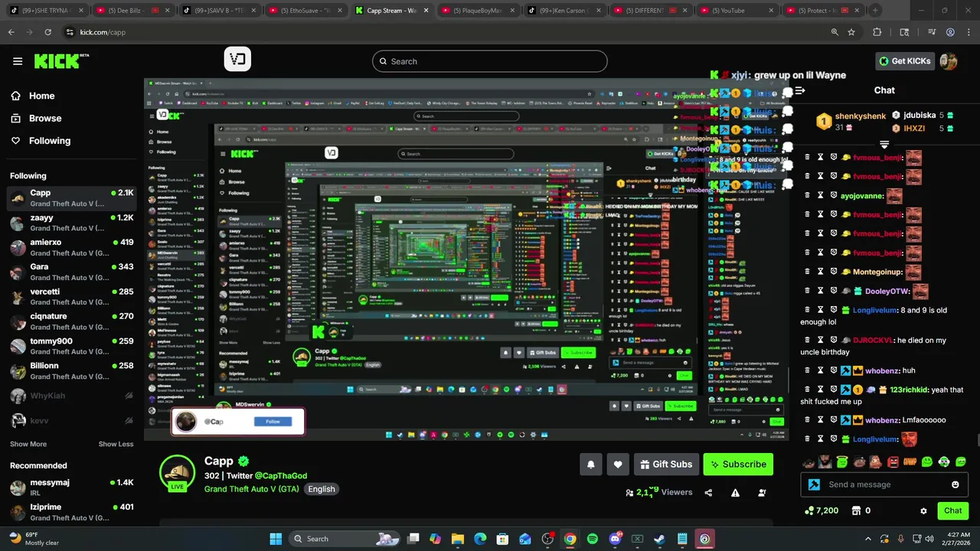980x551 pixels.
Task: Open the browser extensions puzzle icon
Action: point(877,32)
